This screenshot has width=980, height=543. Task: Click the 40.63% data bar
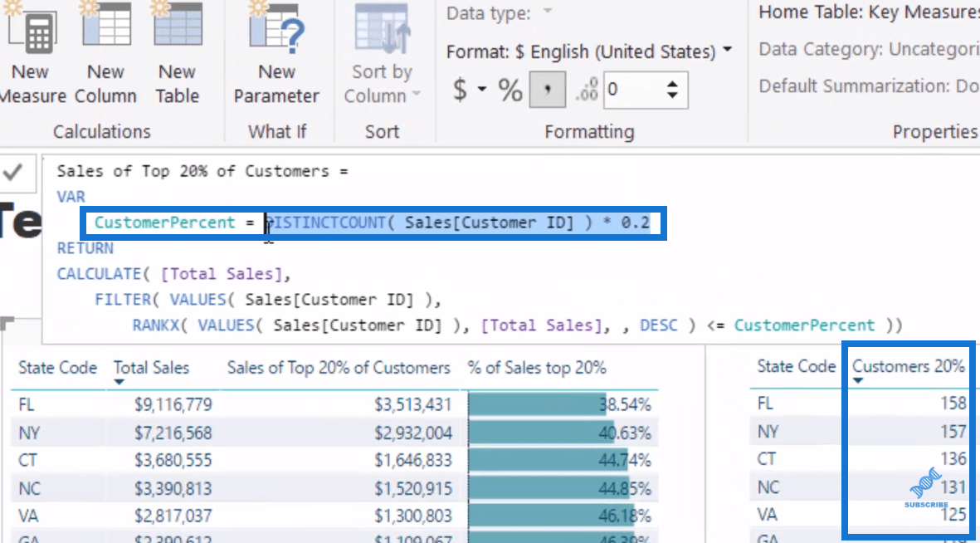point(541,433)
